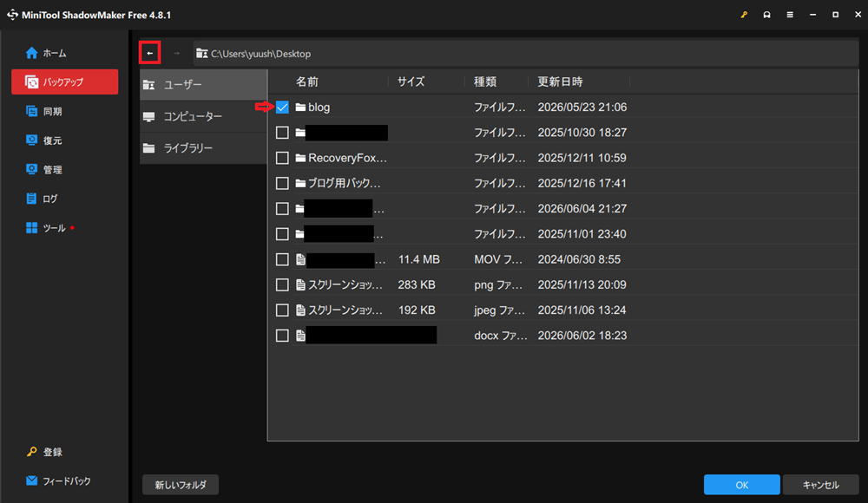The image size is (868, 503).
Task: Click the back arrow navigation button
Action: [149, 53]
